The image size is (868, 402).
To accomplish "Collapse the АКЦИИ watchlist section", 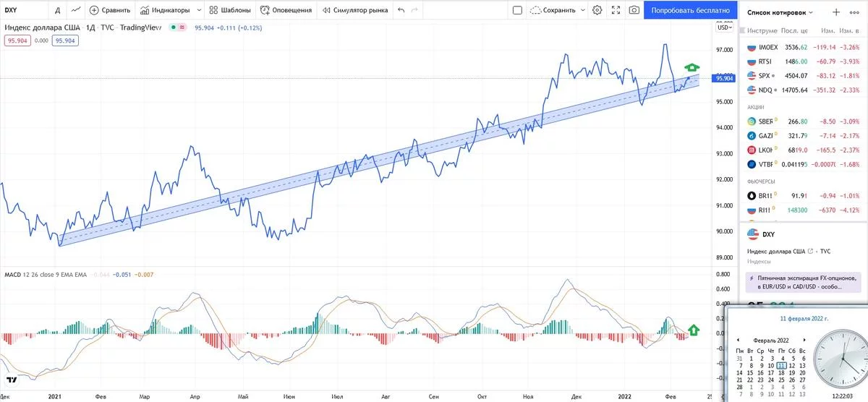I will coord(755,107).
